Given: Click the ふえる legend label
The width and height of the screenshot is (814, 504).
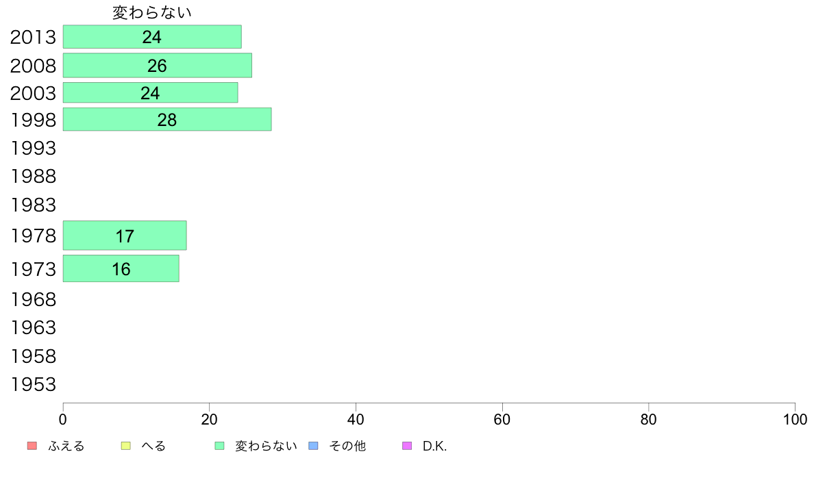Looking at the screenshot, I should coord(66,446).
